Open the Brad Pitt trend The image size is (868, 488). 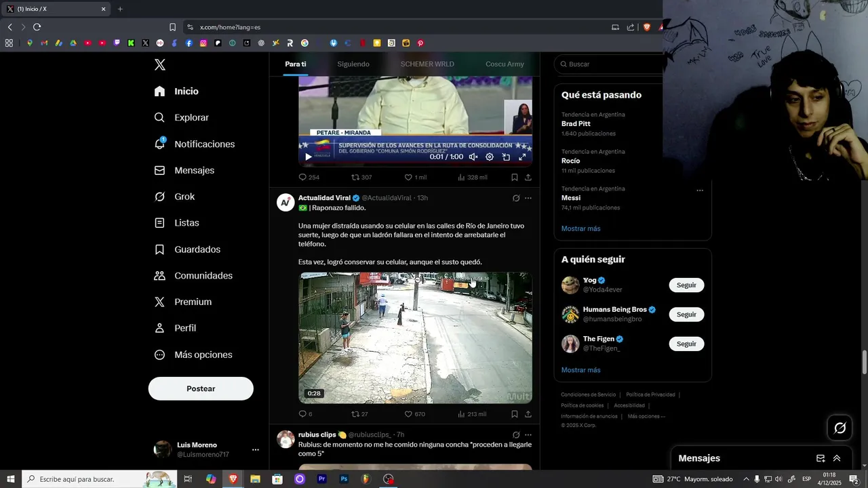click(576, 124)
